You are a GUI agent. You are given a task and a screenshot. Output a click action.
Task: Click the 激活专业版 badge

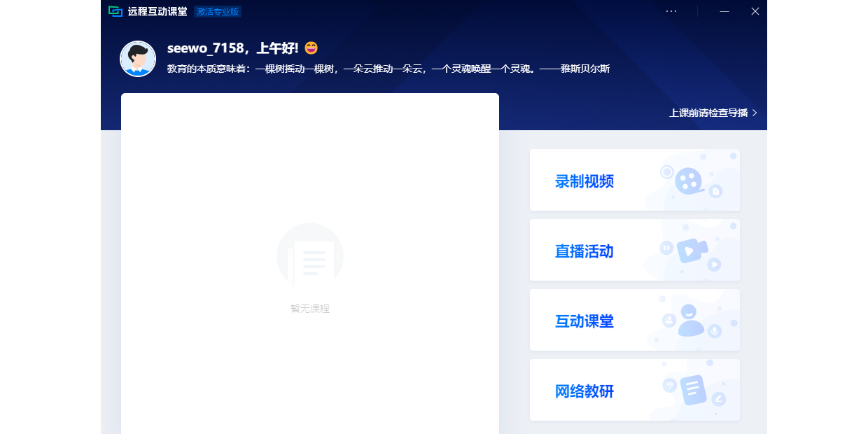217,12
